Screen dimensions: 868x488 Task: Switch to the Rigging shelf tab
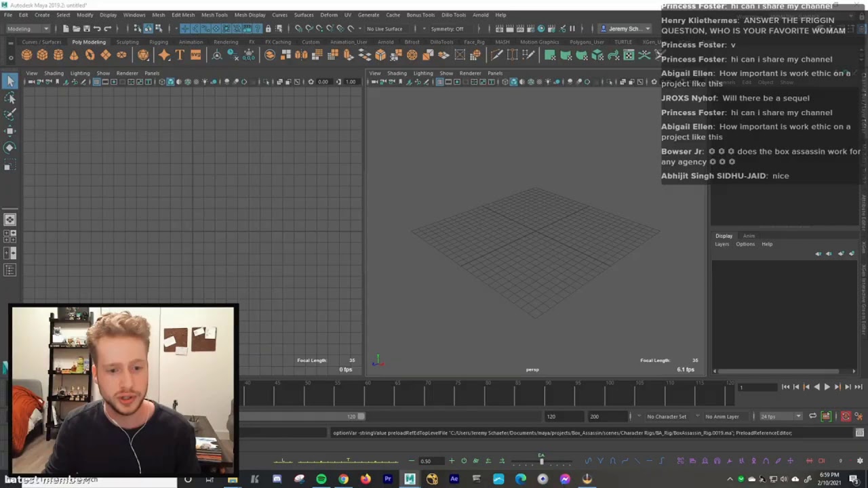point(159,42)
